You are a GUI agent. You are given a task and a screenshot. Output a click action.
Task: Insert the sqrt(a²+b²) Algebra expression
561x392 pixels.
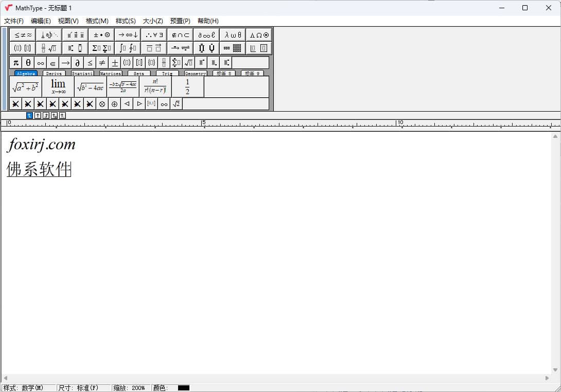(x=26, y=87)
